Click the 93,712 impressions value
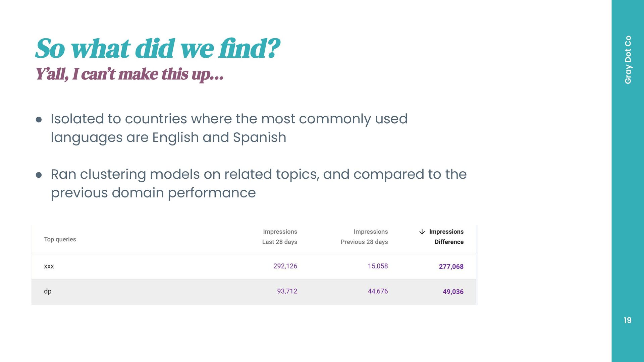644x362 pixels. pyautogui.click(x=287, y=291)
